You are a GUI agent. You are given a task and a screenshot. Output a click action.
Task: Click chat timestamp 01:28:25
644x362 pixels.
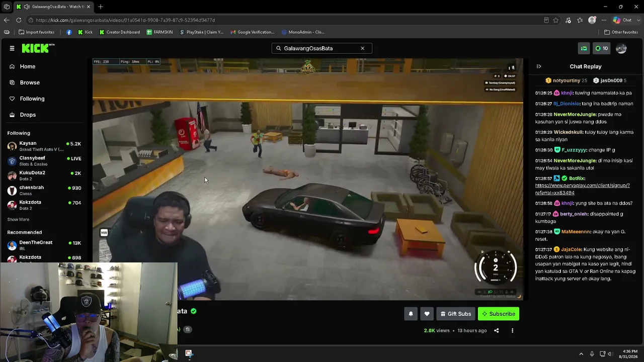pos(544,93)
